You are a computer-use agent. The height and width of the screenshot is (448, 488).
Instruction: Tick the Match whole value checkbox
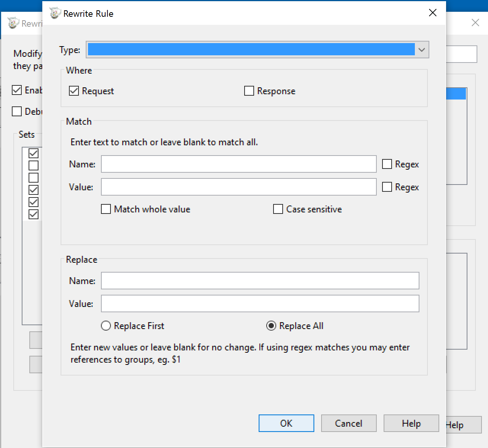(x=106, y=209)
